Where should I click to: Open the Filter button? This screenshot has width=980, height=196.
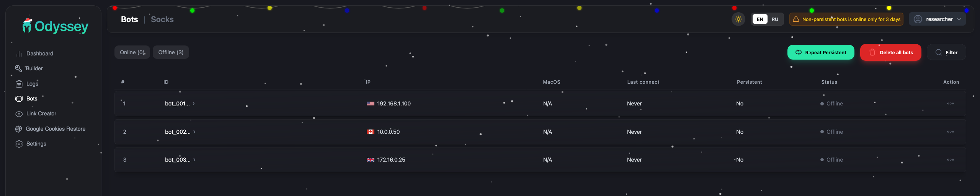point(946,53)
